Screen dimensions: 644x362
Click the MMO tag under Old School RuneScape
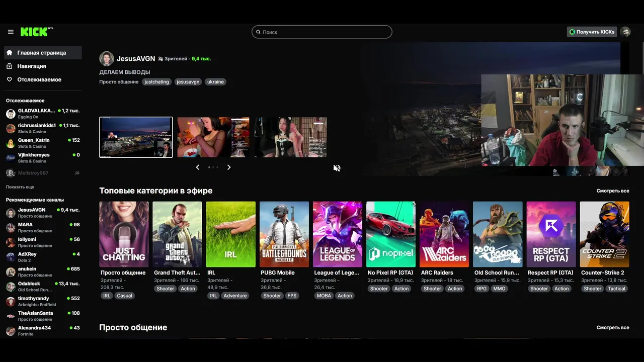[499, 289]
